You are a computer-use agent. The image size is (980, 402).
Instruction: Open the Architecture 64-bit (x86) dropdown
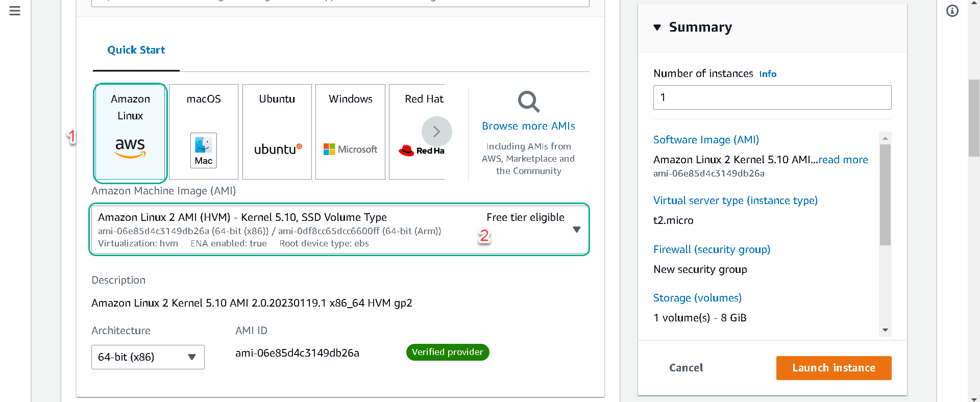point(148,357)
